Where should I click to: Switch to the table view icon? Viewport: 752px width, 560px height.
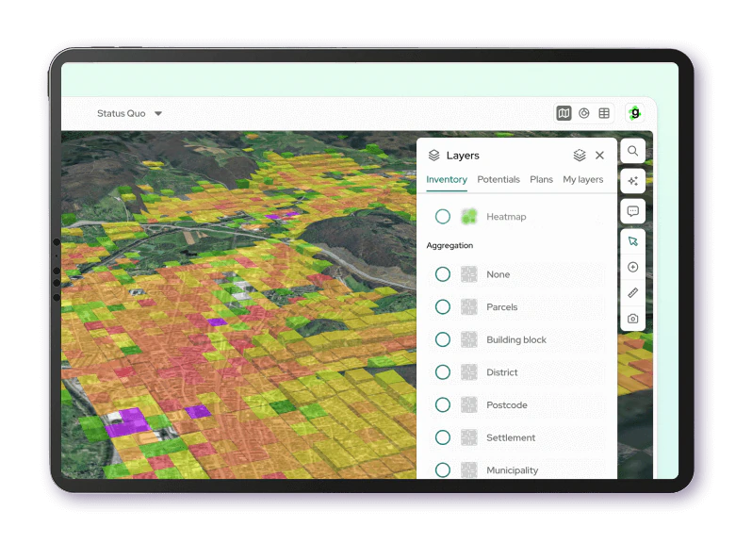click(604, 113)
